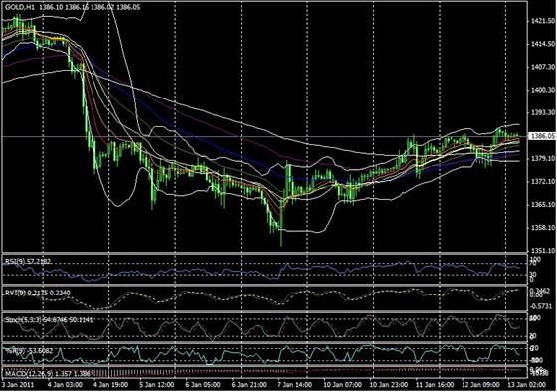Click the horizontal current price line
This screenshot has height=392, width=557.
click(x=265, y=136)
